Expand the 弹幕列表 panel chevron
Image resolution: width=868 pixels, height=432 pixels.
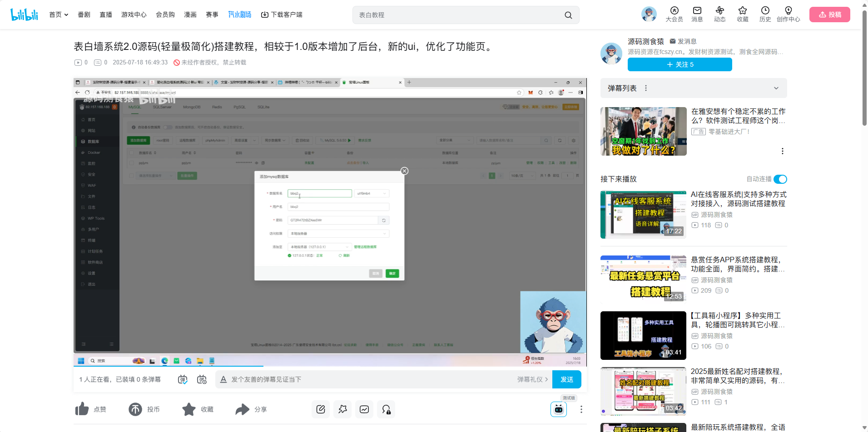[776, 88]
